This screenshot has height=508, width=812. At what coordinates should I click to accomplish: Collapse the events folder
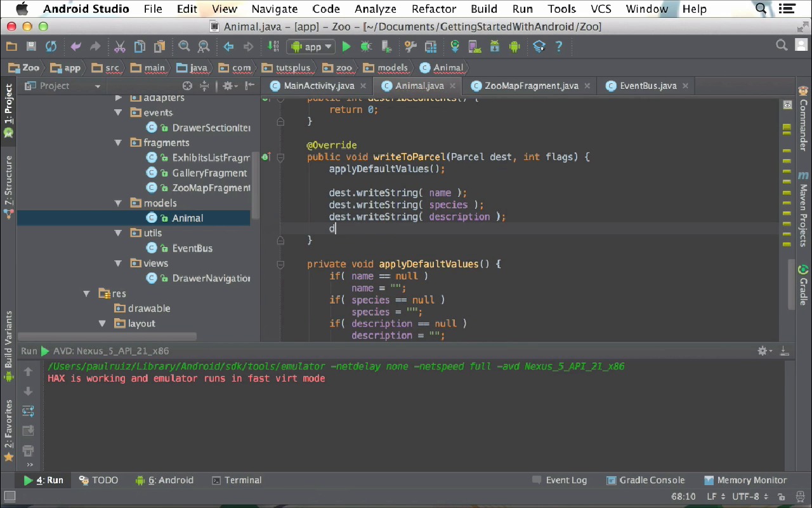pos(118,112)
